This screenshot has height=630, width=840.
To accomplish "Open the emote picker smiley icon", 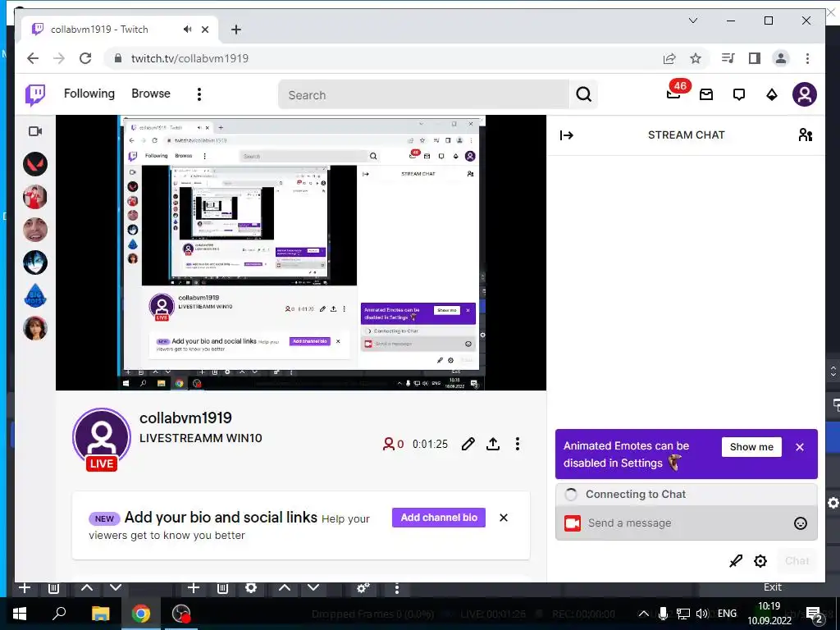I will [801, 523].
